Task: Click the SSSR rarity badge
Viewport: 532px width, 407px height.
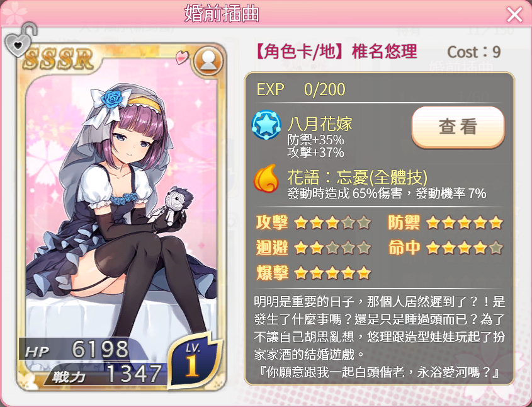Action: pos(58,59)
